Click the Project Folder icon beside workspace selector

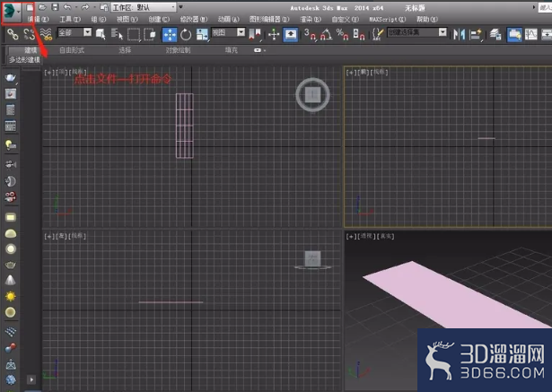104,7
